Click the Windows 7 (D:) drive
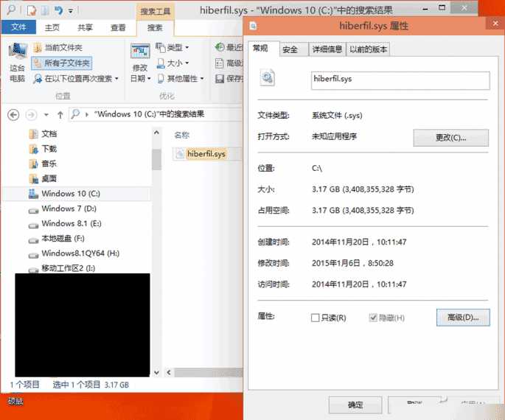This screenshot has width=505, height=420. 69,209
